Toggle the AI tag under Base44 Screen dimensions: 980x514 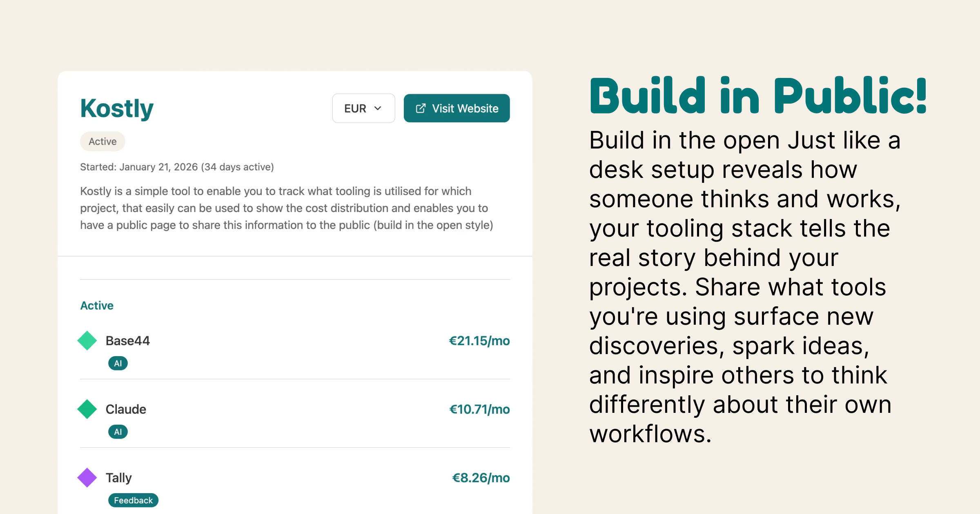118,363
